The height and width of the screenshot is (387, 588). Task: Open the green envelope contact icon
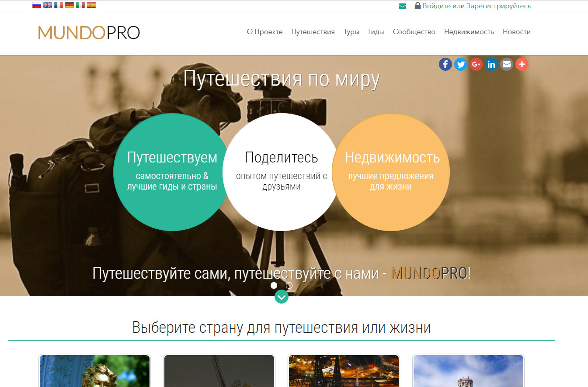click(403, 6)
